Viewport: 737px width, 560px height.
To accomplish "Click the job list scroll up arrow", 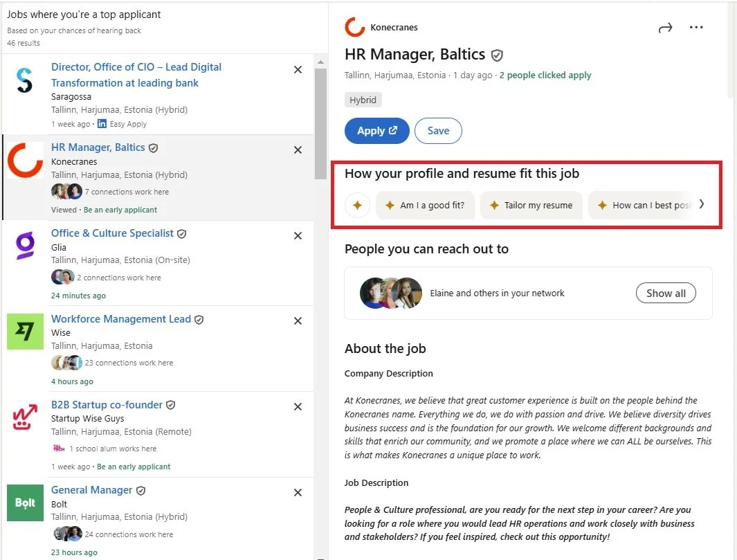I will [x=320, y=62].
